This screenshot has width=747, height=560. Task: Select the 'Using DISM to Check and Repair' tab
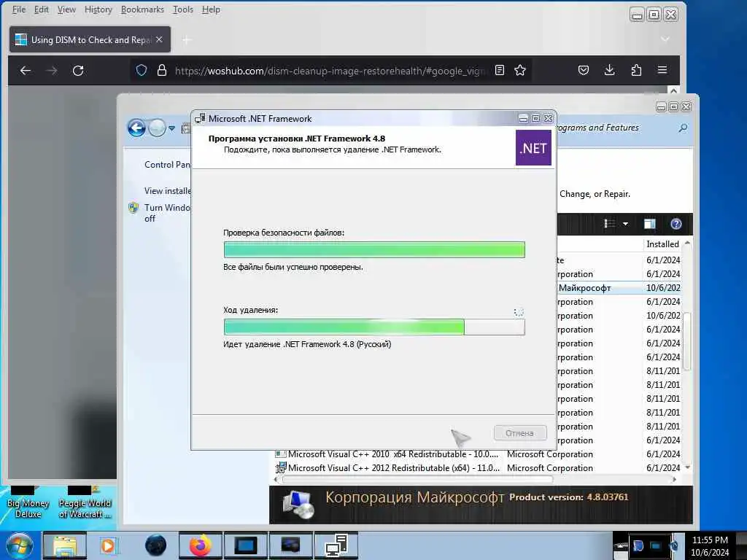(x=90, y=40)
